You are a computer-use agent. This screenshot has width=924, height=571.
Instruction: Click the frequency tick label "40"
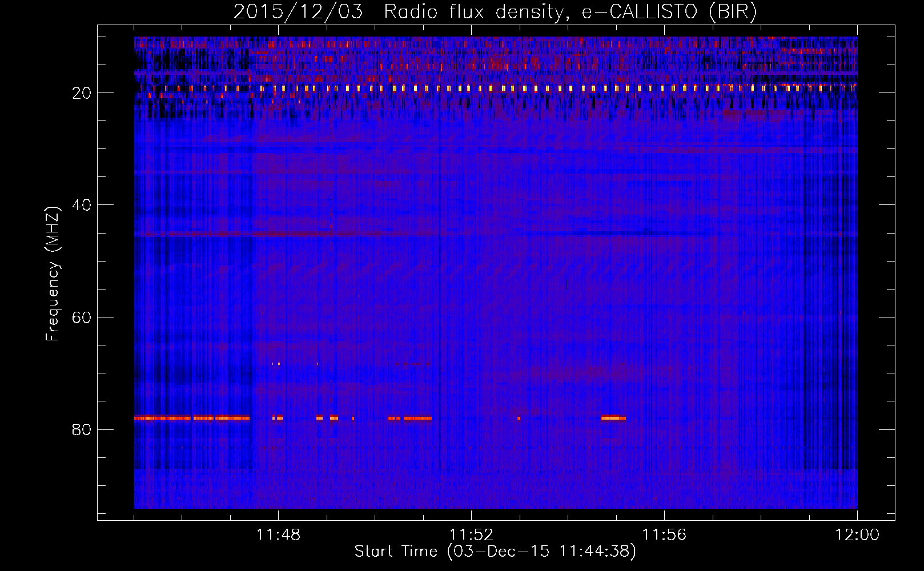(x=82, y=205)
